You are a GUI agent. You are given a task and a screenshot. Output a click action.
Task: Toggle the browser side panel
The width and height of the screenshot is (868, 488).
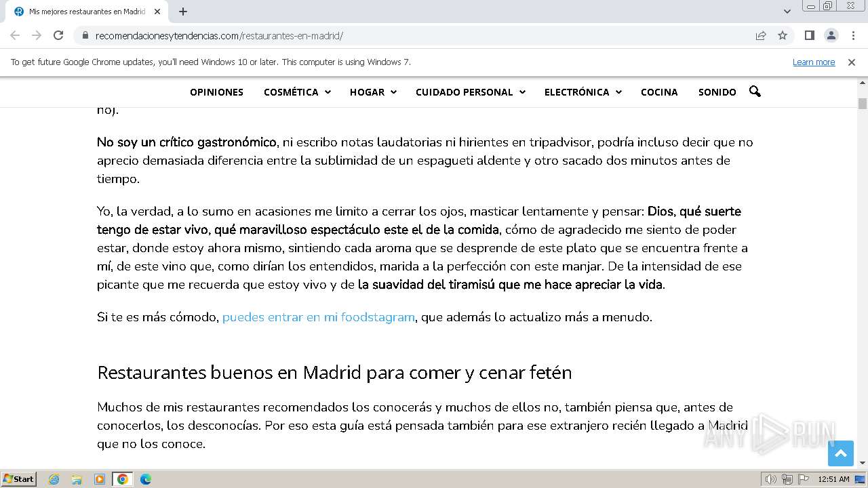coord(809,35)
